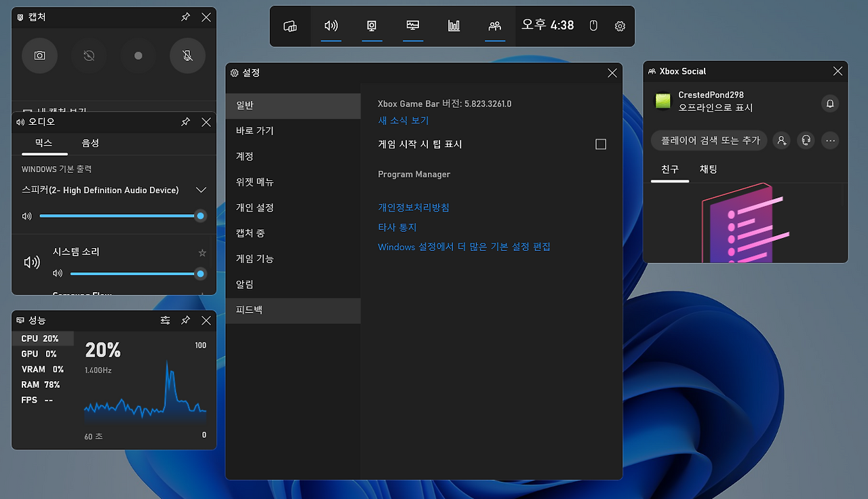
Task: Click the Xbox Game Bar version text
Action: pos(445,104)
